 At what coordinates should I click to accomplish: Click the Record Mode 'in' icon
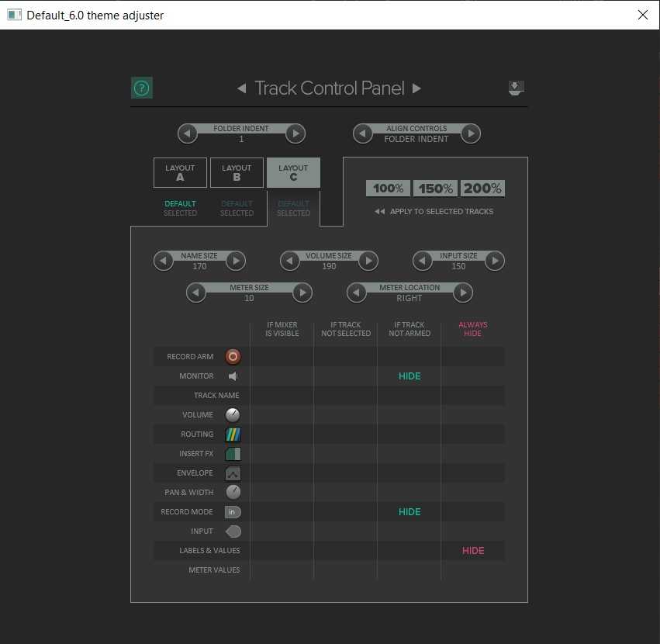click(233, 512)
